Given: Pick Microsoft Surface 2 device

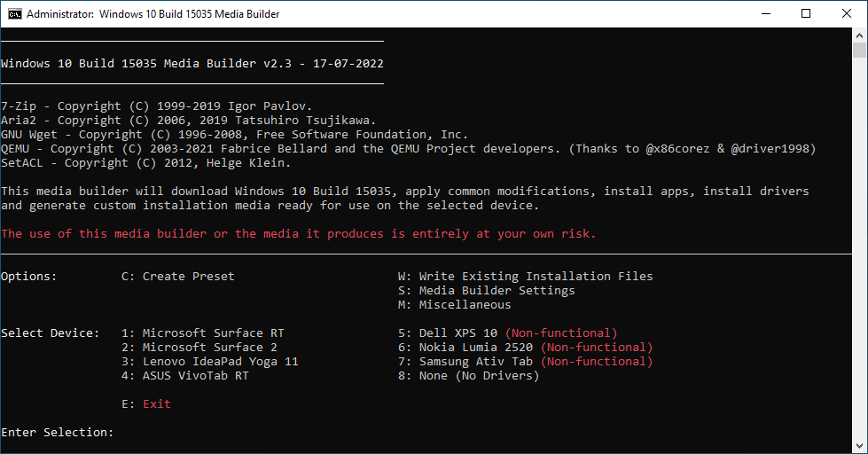Looking at the screenshot, I should click(x=199, y=347).
